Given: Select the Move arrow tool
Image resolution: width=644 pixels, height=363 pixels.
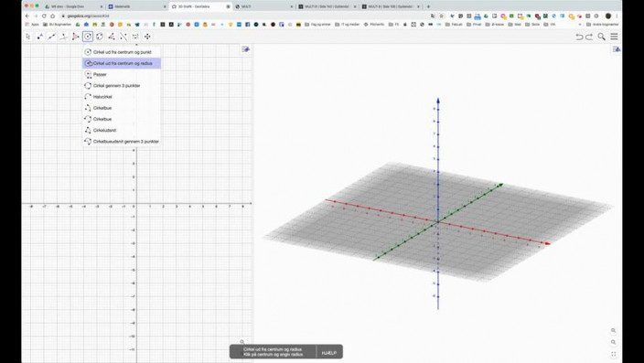Looking at the screenshot, I should [x=28, y=37].
